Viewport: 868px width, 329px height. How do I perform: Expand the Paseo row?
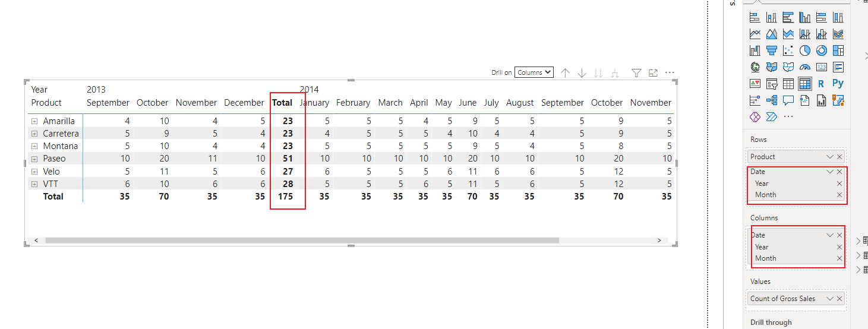tap(34, 159)
